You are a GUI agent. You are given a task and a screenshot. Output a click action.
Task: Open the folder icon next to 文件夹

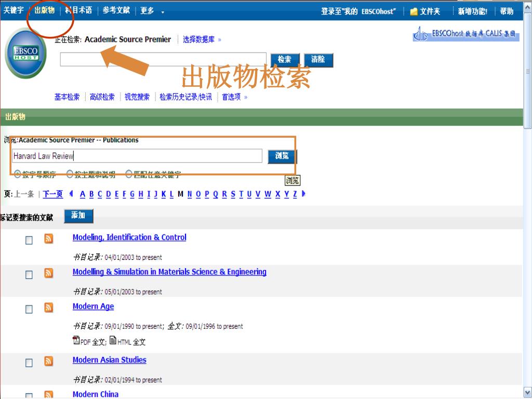click(x=414, y=11)
